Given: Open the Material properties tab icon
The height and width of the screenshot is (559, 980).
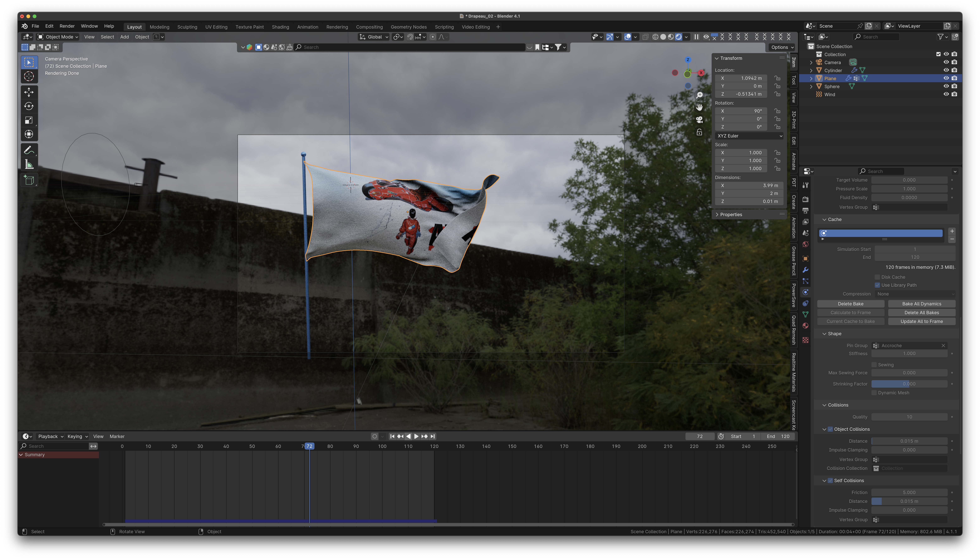Looking at the screenshot, I should coord(805,326).
